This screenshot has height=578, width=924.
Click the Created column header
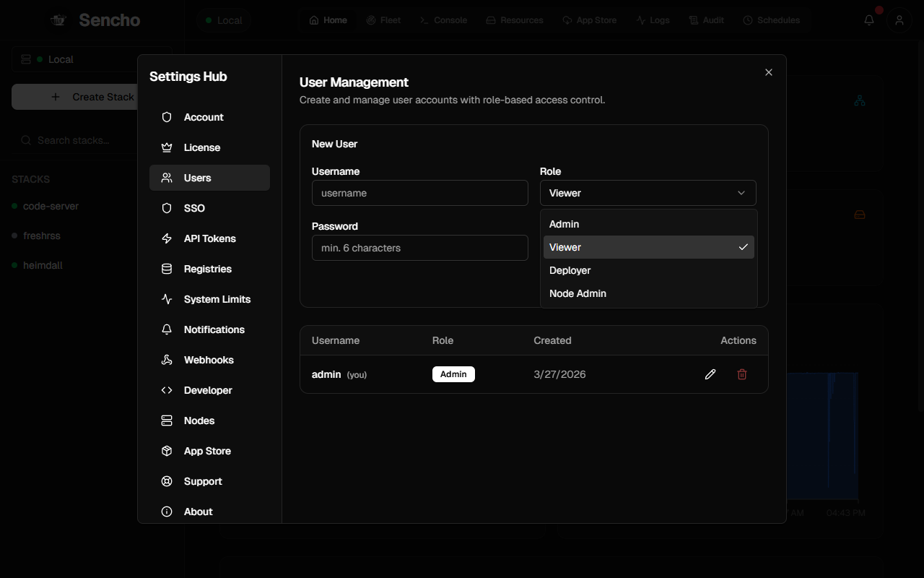coord(552,340)
